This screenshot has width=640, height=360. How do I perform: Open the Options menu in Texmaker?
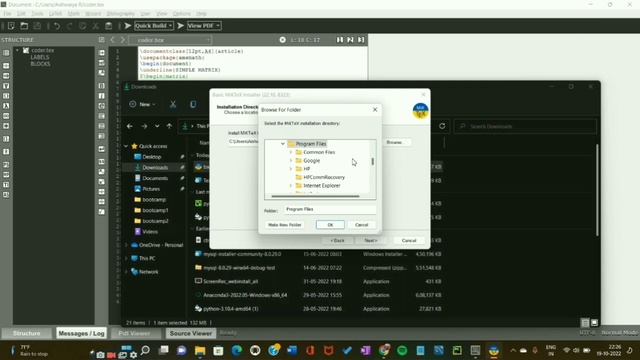coord(182,13)
